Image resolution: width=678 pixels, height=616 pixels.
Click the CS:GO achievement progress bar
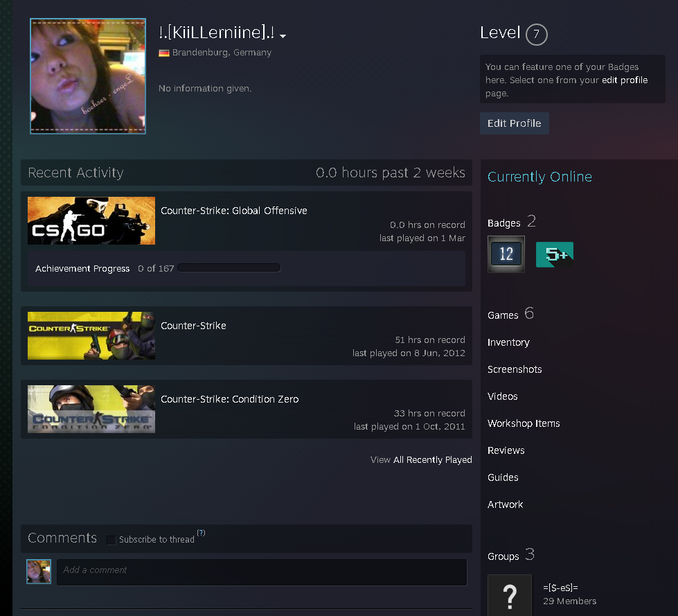pyautogui.click(x=229, y=268)
